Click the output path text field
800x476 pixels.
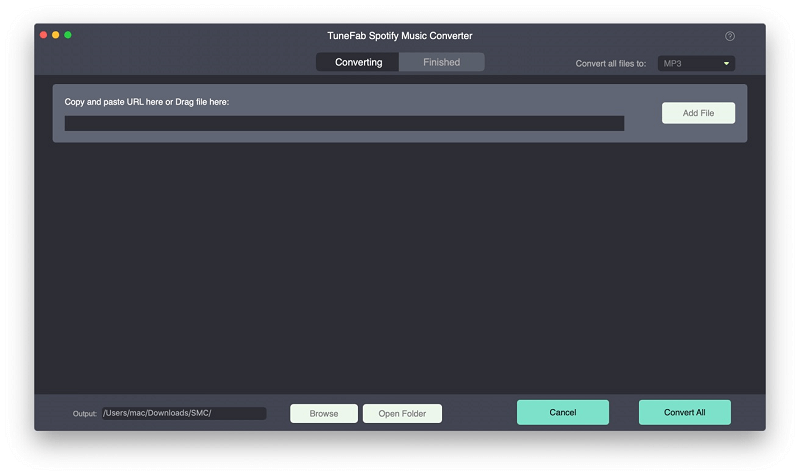click(183, 413)
